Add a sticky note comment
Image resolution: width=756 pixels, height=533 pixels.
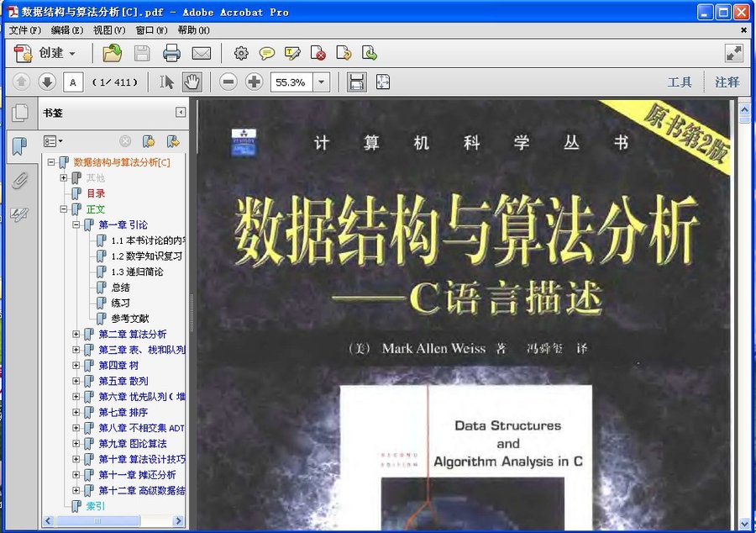pos(266,53)
